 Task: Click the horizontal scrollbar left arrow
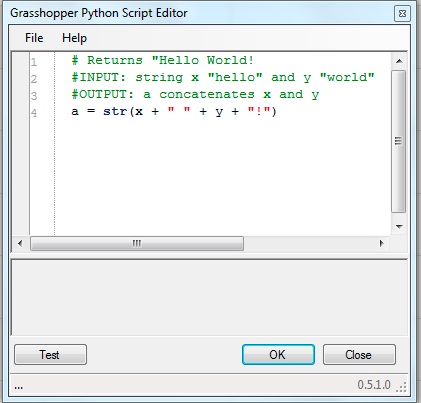pyautogui.click(x=20, y=243)
